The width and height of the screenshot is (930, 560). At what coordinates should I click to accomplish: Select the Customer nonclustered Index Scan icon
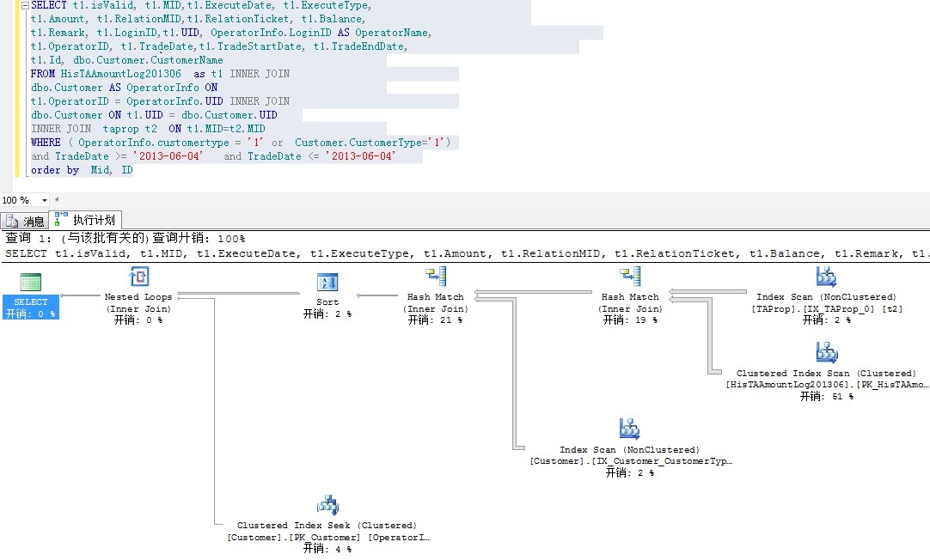[x=629, y=429]
